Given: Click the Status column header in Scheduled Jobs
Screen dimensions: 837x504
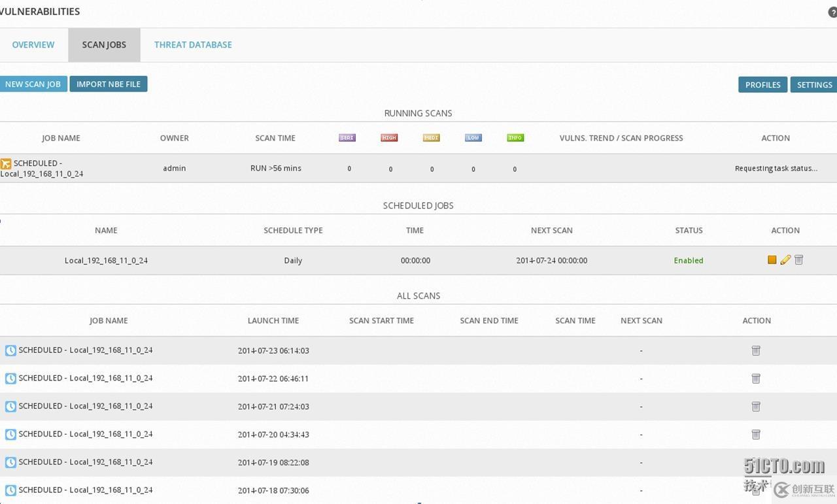Looking at the screenshot, I should (x=689, y=230).
